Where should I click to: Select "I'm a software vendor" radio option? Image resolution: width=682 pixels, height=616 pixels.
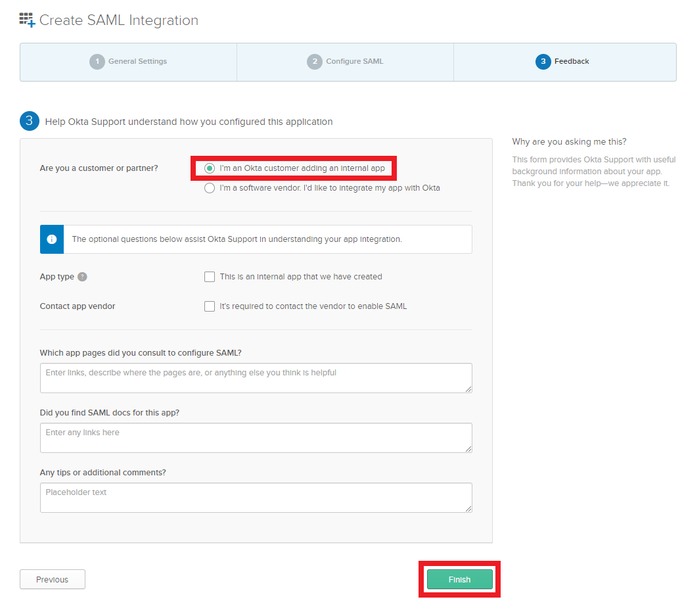click(x=210, y=188)
